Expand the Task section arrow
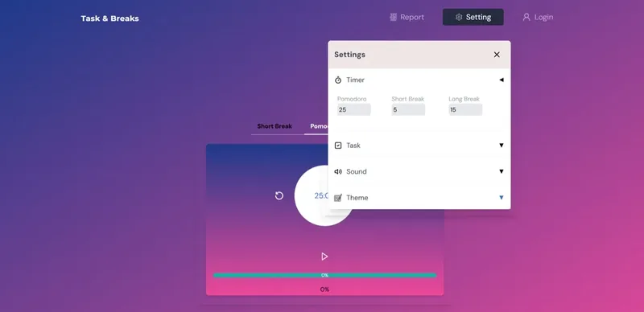Image resolution: width=644 pixels, height=312 pixels. [501, 146]
